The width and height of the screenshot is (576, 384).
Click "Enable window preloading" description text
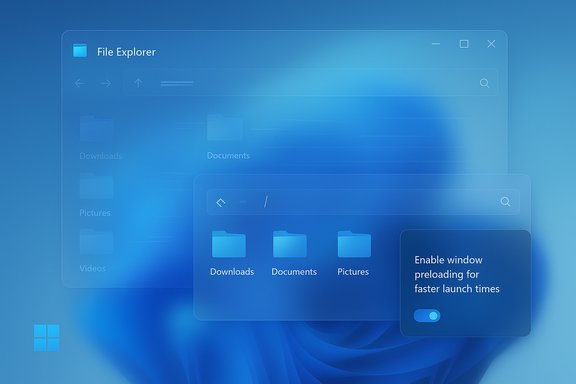(x=457, y=274)
